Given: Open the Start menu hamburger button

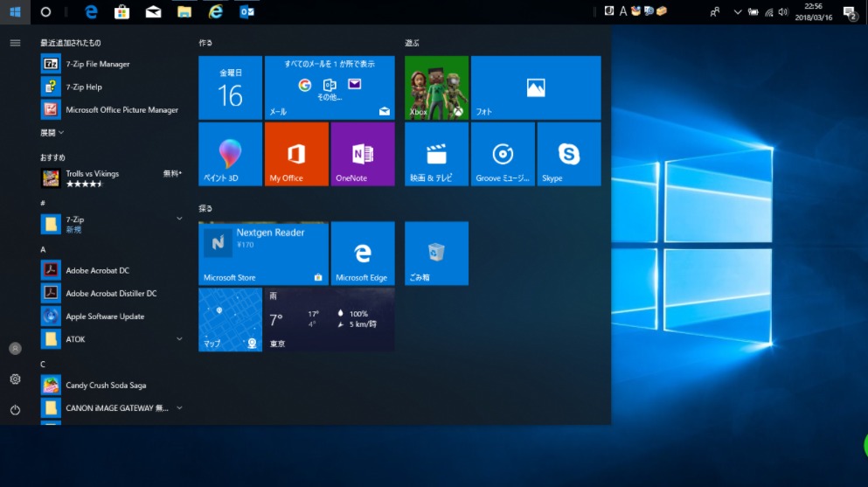Looking at the screenshot, I should tap(15, 43).
